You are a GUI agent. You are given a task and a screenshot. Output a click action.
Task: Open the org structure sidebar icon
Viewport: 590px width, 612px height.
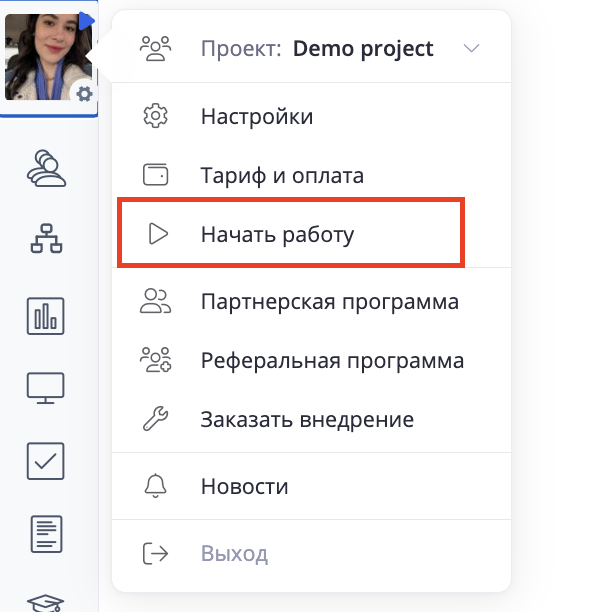(x=46, y=238)
